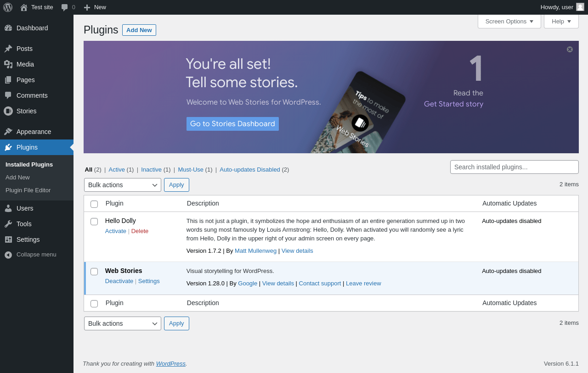Filter plugins by Inactive

151,170
